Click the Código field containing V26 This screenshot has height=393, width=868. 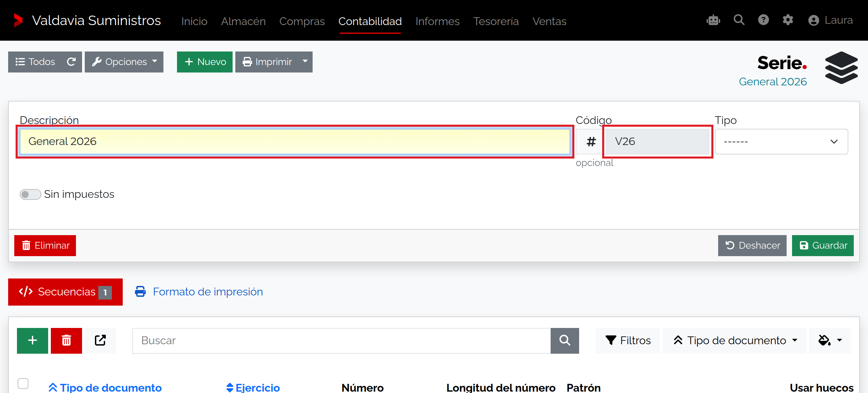tap(658, 141)
